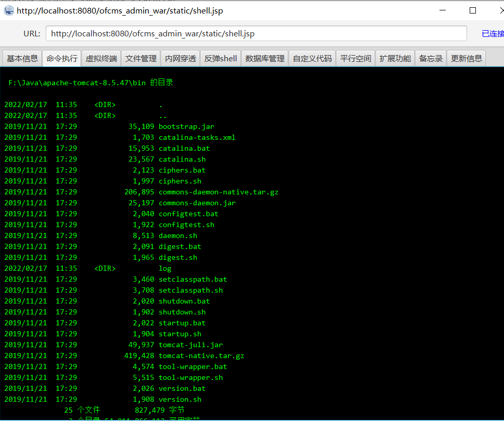Image resolution: width=504 pixels, height=421 pixels.
Task: Click the 已连接 status link
Action: click(493, 33)
